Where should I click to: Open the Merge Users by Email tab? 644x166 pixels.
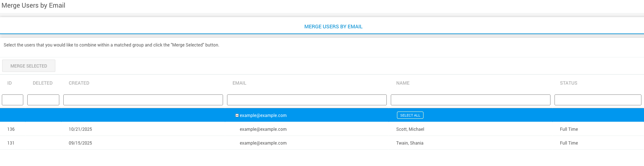333,27
